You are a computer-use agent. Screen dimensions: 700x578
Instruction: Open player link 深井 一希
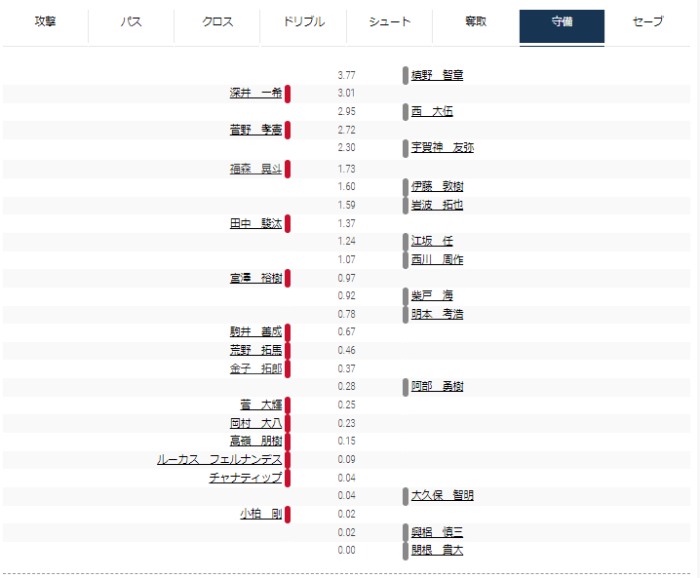pos(255,93)
